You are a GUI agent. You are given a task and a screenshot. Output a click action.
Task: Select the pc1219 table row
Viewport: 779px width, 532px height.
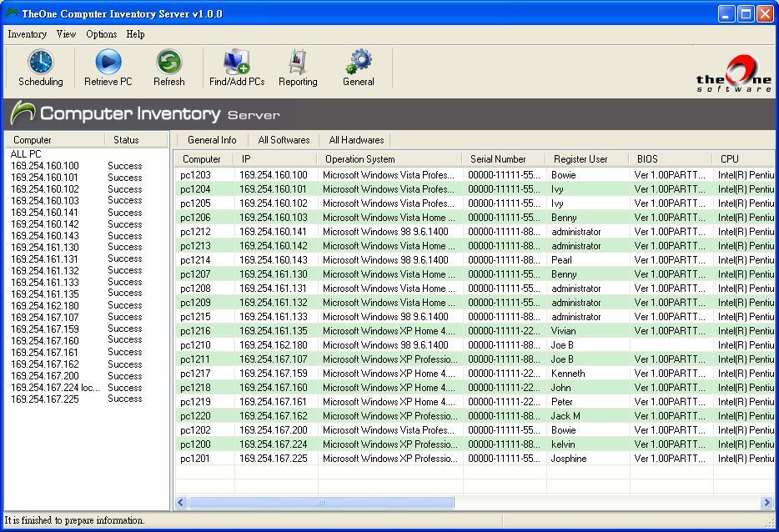point(476,401)
